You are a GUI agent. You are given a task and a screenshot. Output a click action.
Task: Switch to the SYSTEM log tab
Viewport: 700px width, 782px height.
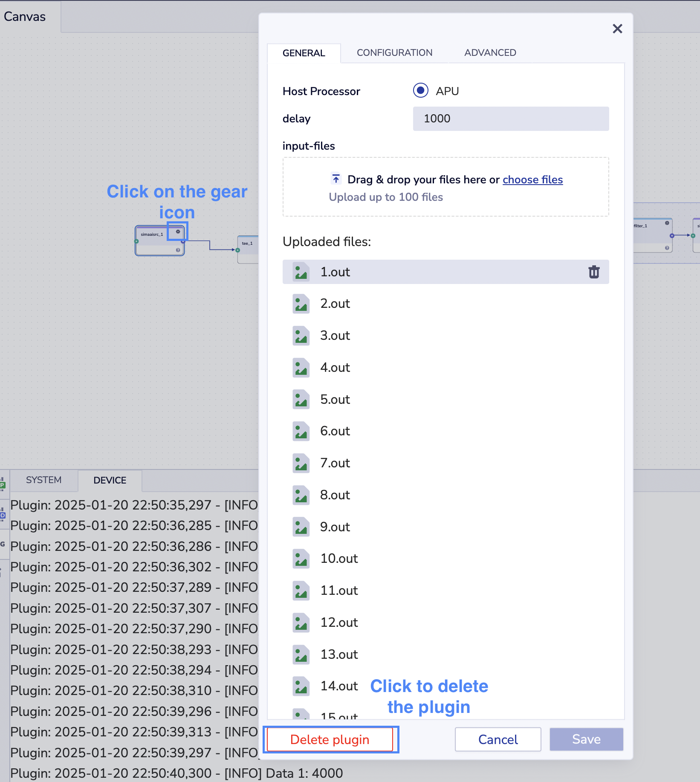[x=43, y=480]
